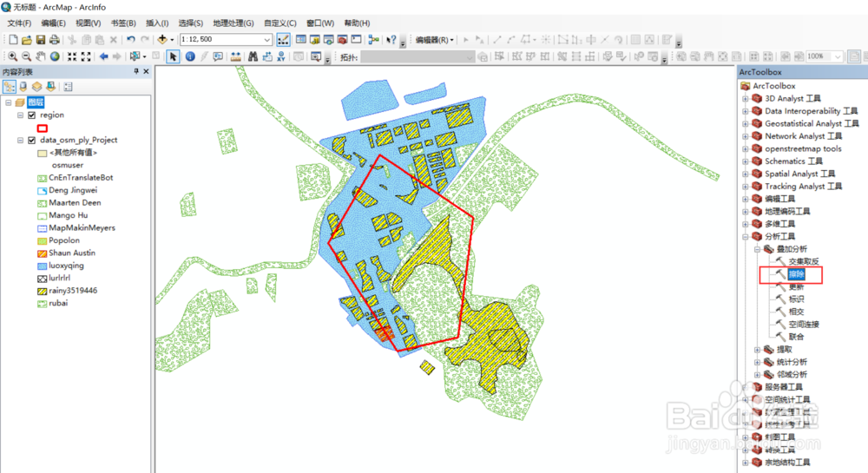Collapse the 分析工具 toolbox

click(745, 236)
